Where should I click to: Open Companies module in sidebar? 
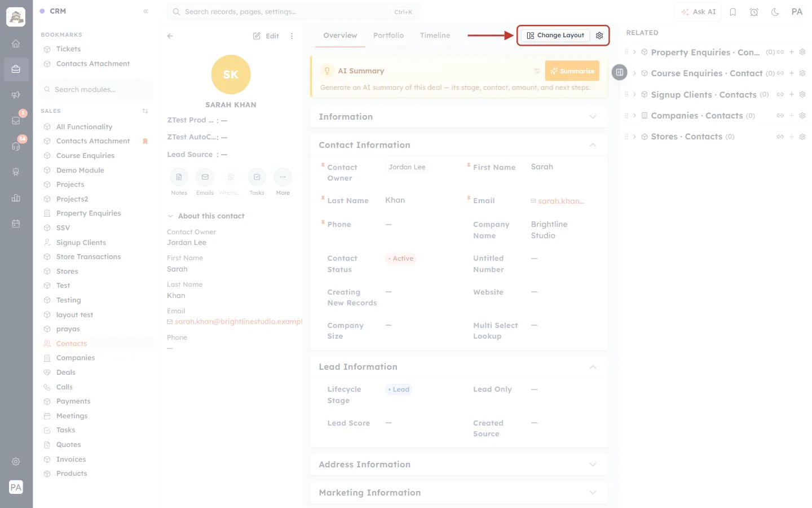click(x=76, y=358)
